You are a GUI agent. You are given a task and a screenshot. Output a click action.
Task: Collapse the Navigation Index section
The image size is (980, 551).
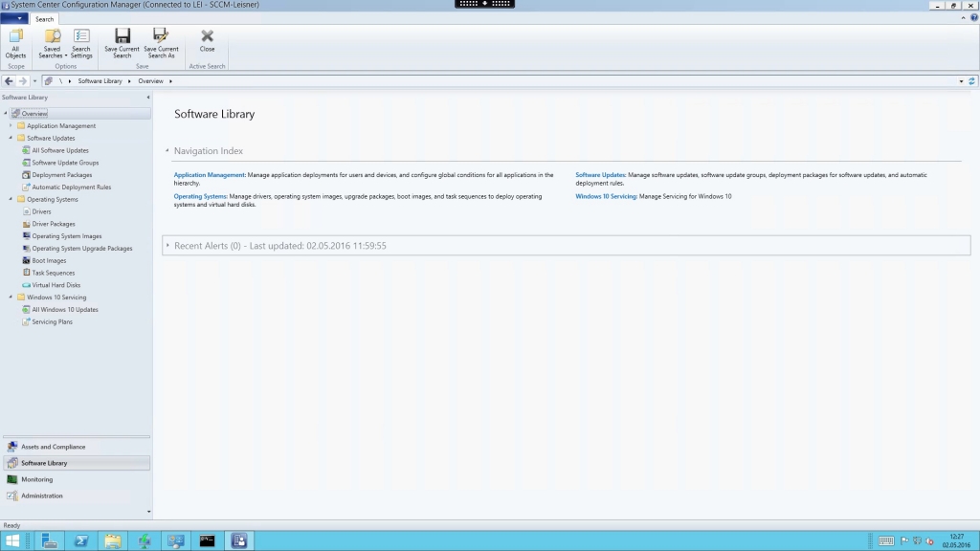click(167, 150)
